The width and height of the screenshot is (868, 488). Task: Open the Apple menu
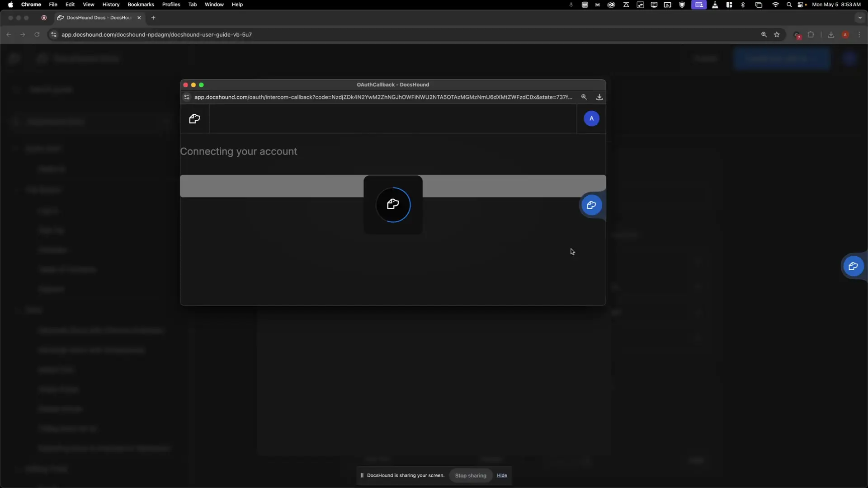[10, 5]
